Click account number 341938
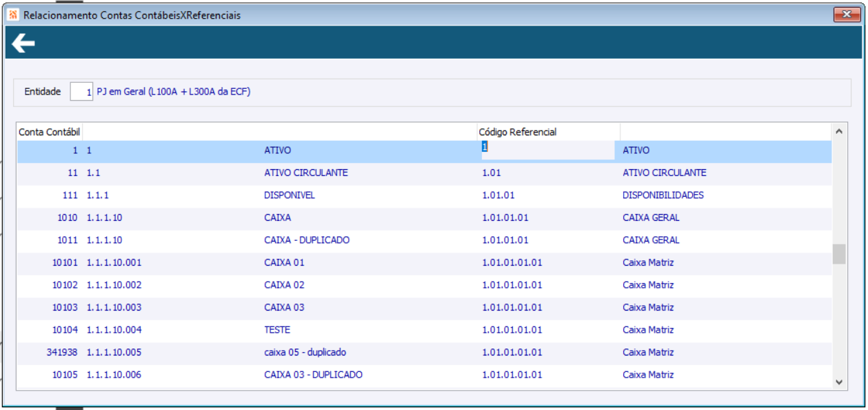Image resolution: width=868 pixels, height=410 pixels. [x=62, y=352]
